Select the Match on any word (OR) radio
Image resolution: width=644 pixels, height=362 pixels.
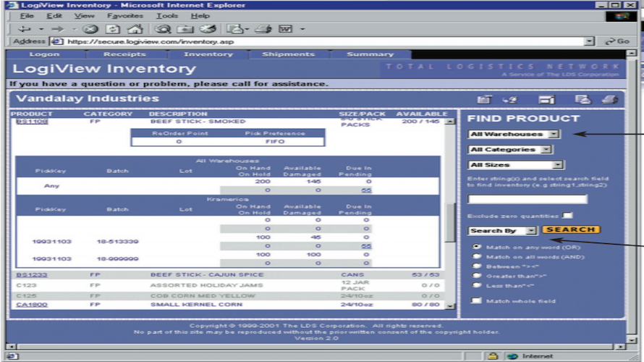[x=476, y=247]
